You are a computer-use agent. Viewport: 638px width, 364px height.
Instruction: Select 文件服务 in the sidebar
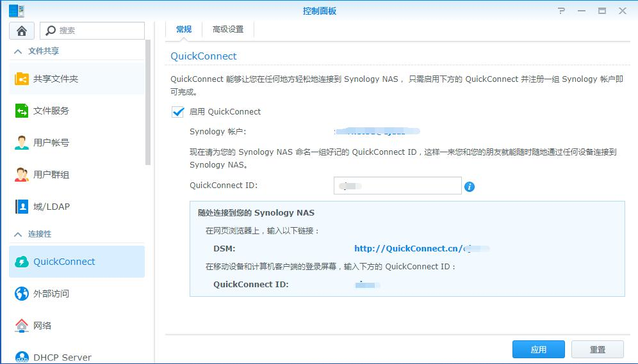[x=77, y=111]
